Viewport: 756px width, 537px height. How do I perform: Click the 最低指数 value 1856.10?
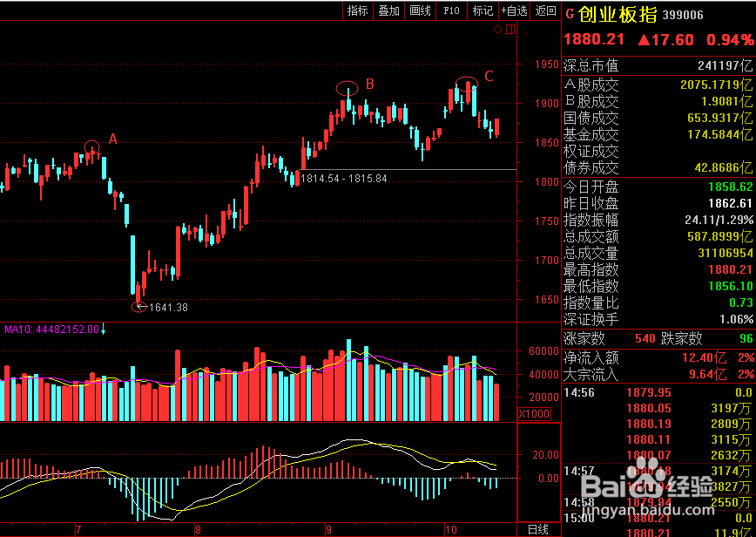pyautogui.click(x=731, y=286)
